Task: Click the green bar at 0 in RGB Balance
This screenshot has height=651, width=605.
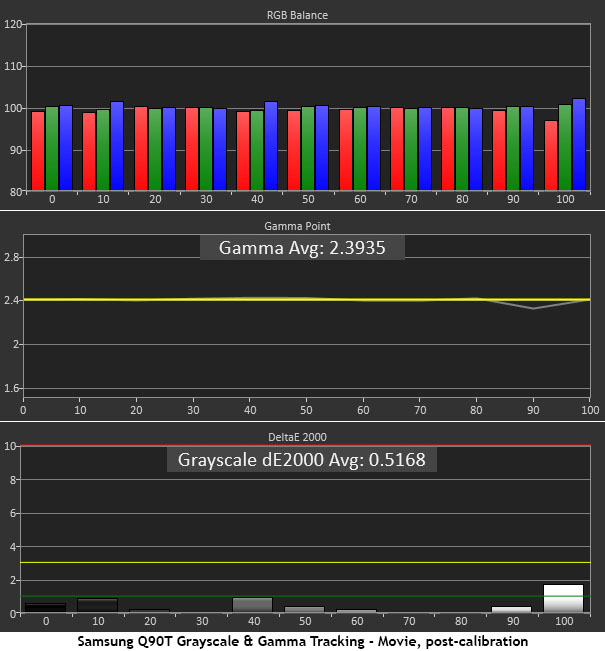Action: pyautogui.click(x=52, y=148)
